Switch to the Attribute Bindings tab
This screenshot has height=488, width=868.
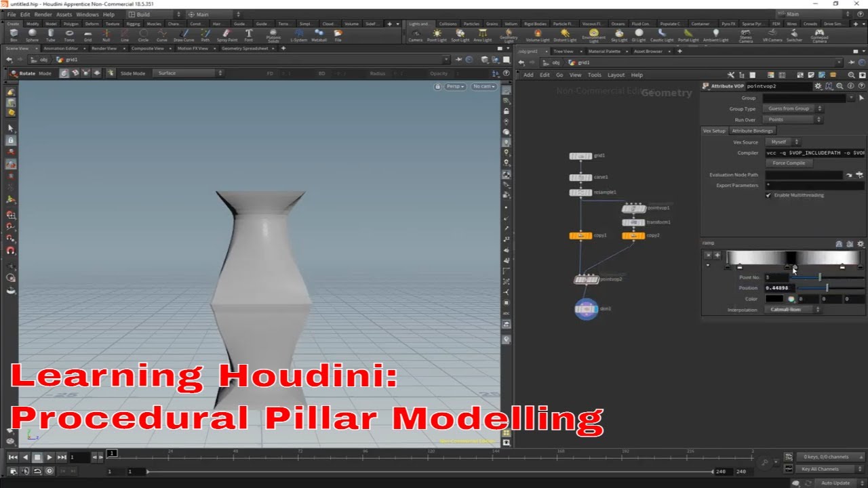(752, 131)
